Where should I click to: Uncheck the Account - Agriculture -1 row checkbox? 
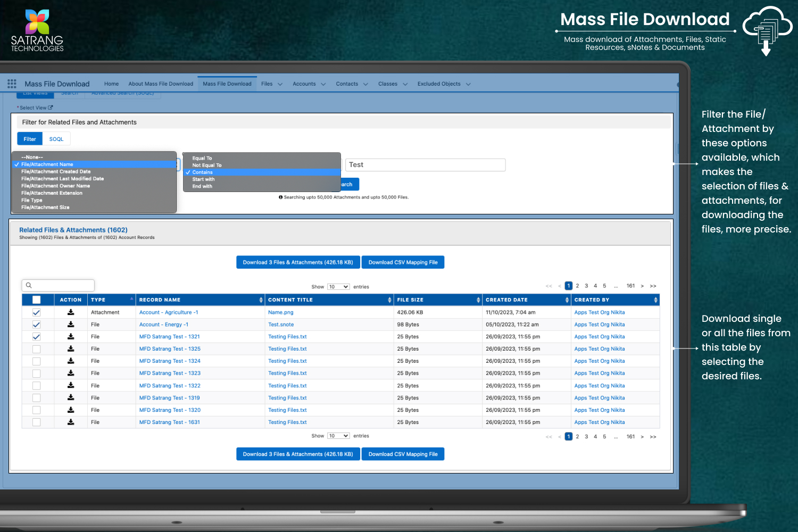coord(36,312)
